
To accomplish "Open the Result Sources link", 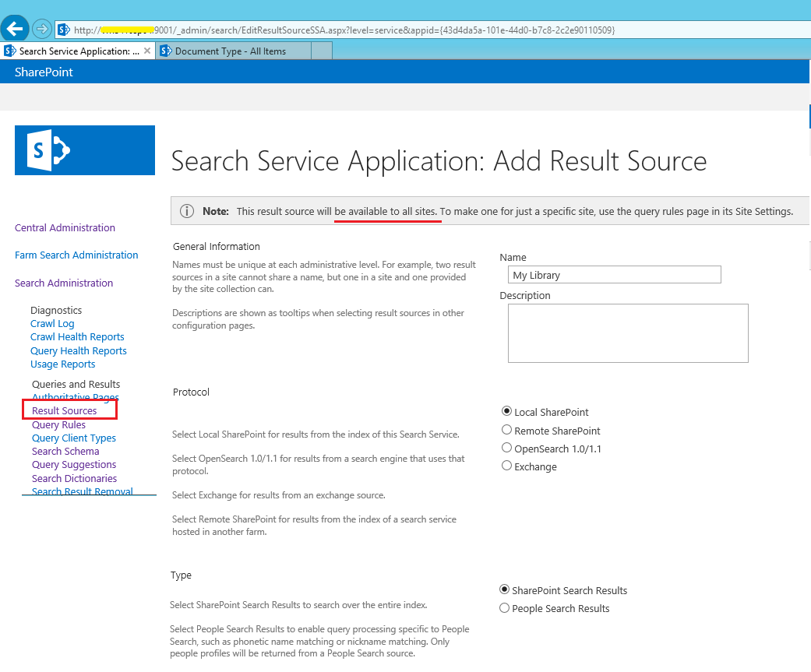I will click(65, 411).
